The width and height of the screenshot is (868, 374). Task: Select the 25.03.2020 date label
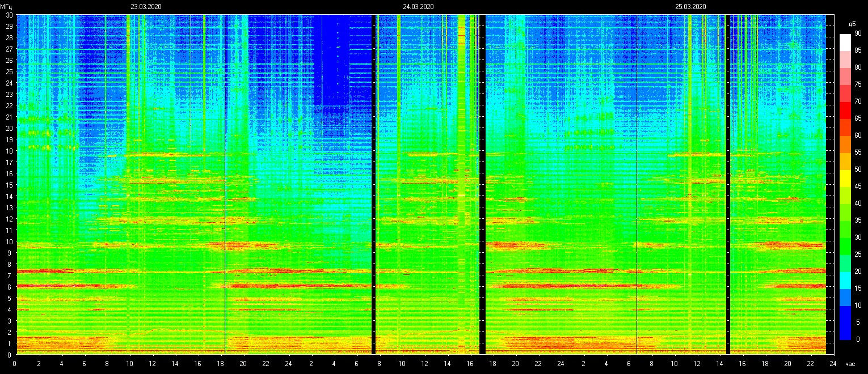pos(690,7)
